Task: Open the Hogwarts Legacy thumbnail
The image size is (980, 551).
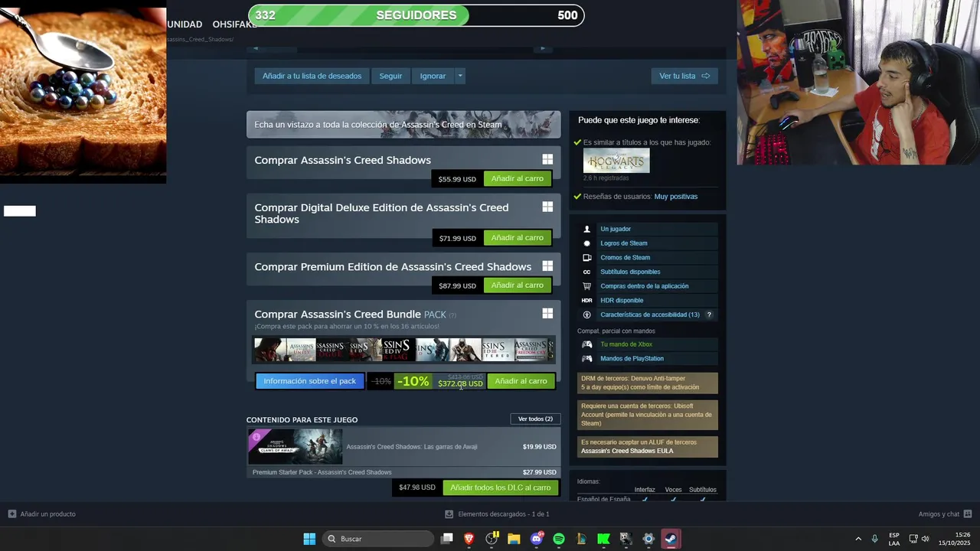Action: pos(616,161)
